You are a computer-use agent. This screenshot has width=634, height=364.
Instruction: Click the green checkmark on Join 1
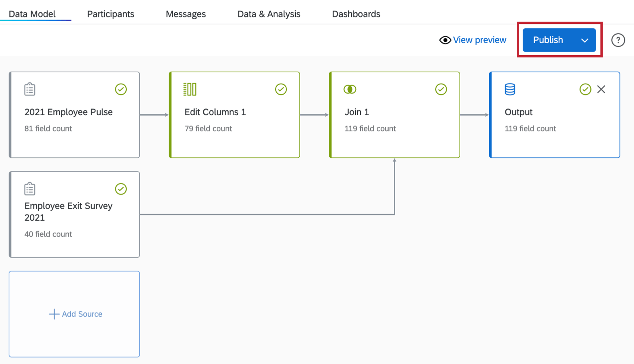pos(441,89)
